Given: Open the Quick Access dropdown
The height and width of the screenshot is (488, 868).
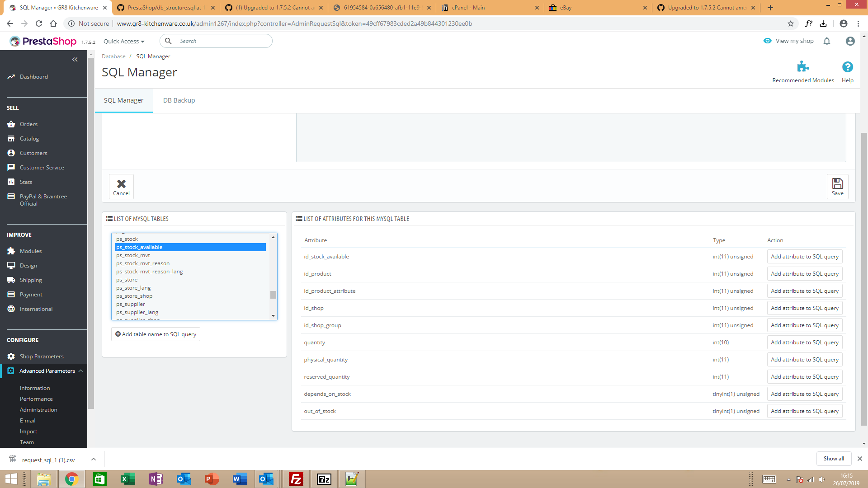Looking at the screenshot, I should pyautogui.click(x=124, y=41).
